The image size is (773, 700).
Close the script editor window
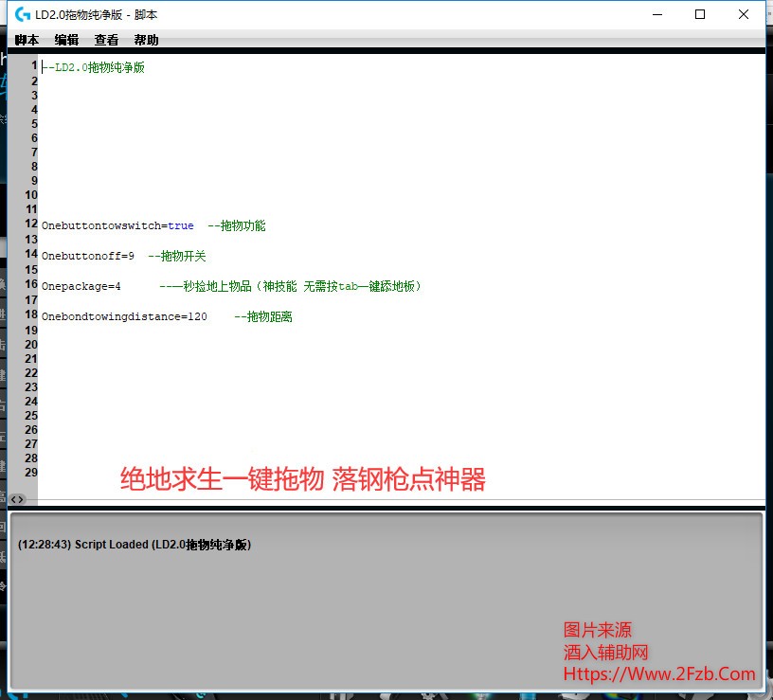744,14
